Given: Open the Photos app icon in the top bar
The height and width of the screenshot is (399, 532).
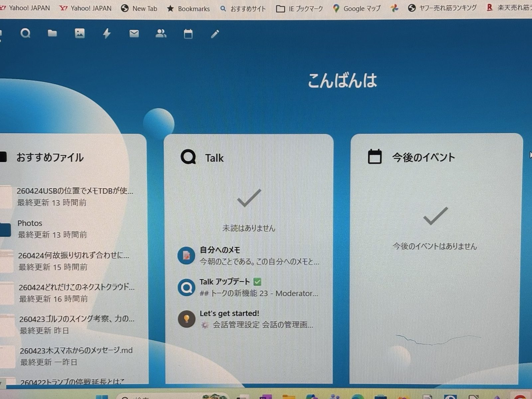Looking at the screenshot, I should 79,33.
